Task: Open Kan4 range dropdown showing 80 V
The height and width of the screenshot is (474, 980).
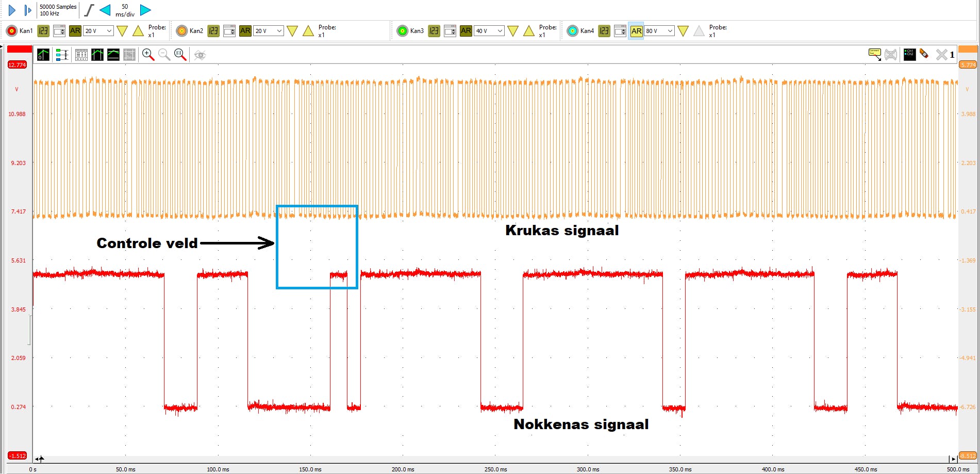Action: [x=670, y=31]
